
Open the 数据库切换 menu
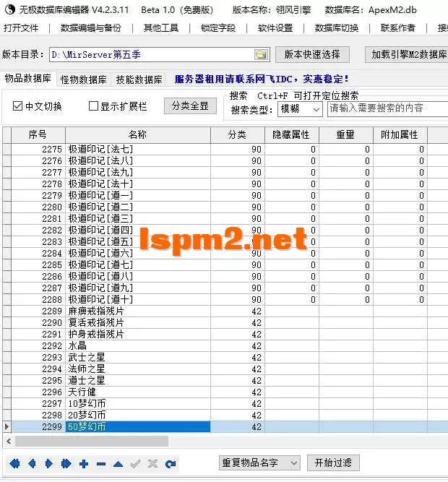(337, 28)
